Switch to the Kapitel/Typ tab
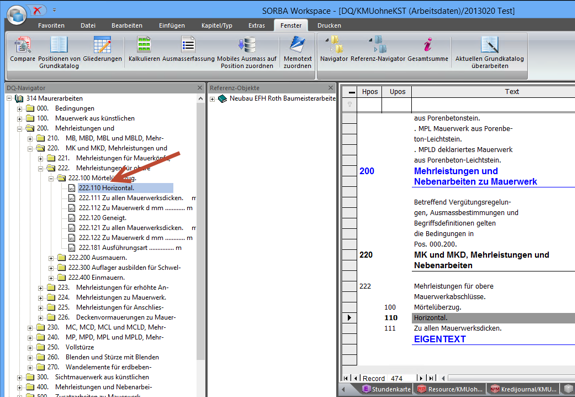The height and width of the screenshot is (397, 575). [217, 26]
